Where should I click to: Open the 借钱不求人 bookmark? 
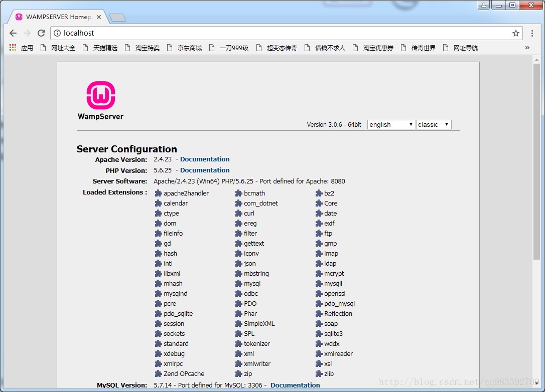[325, 48]
